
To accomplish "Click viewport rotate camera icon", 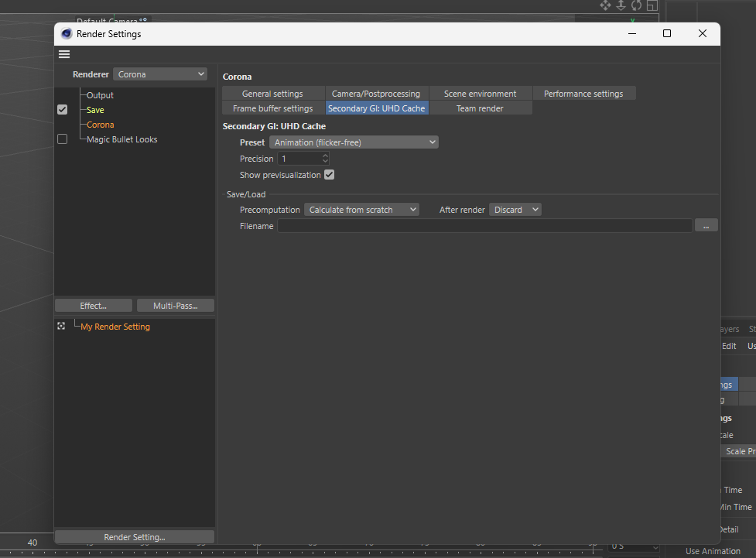I will point(636,5).
